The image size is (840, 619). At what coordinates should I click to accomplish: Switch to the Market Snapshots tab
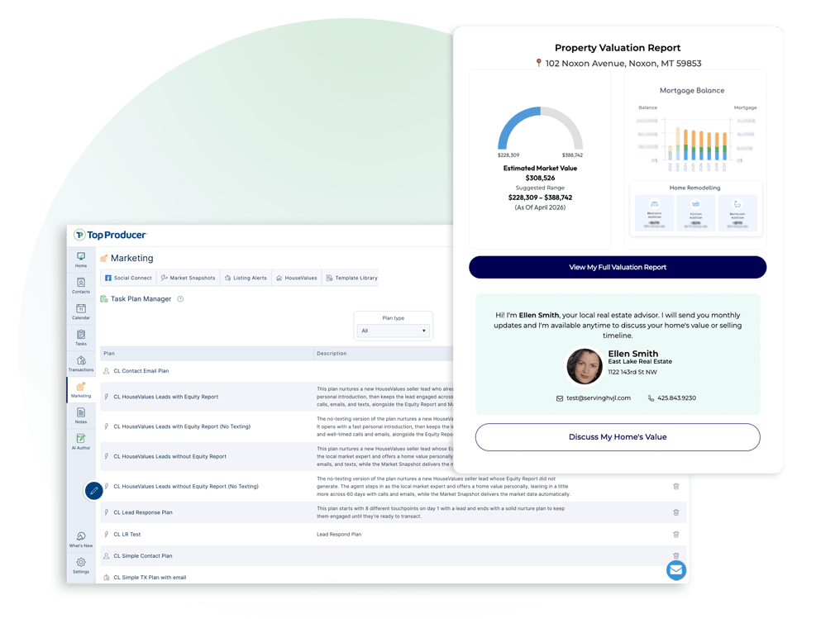188,278
